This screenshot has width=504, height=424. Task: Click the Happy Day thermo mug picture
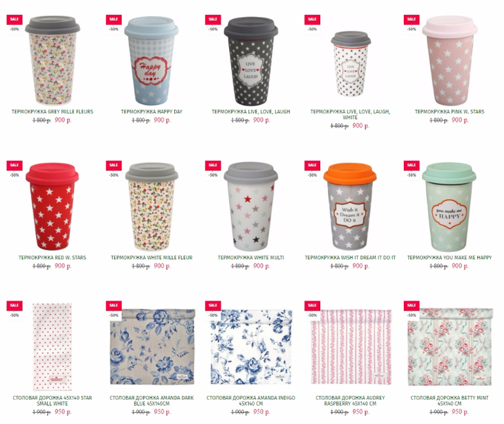(x=151, y=60)
